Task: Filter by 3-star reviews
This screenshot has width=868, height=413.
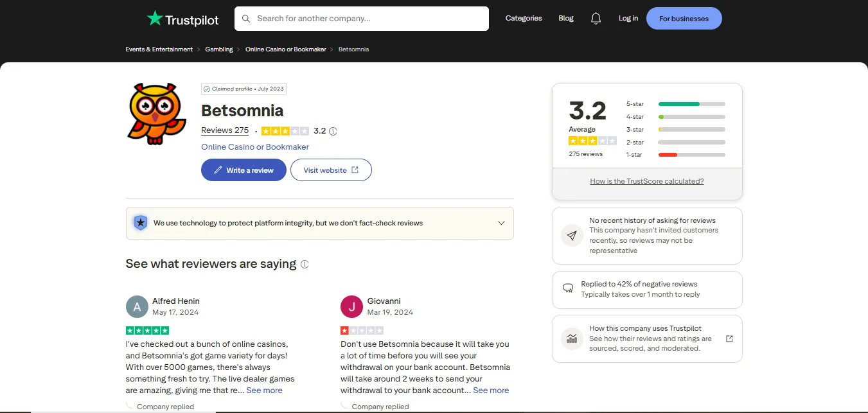Action: tap(675, 130)
